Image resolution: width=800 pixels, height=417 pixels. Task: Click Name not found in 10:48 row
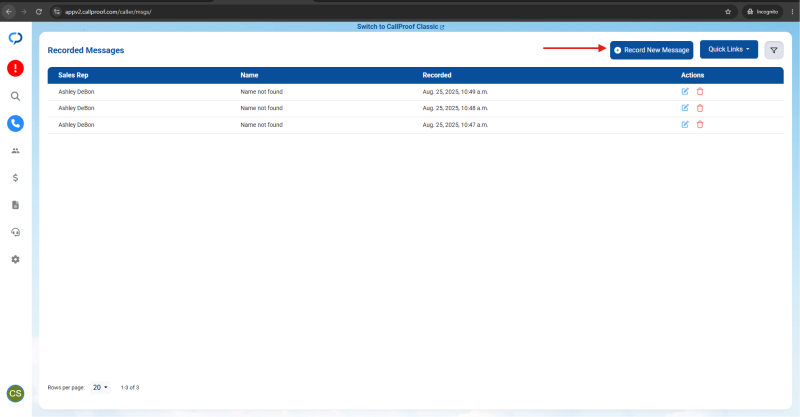tap(261, 108)
